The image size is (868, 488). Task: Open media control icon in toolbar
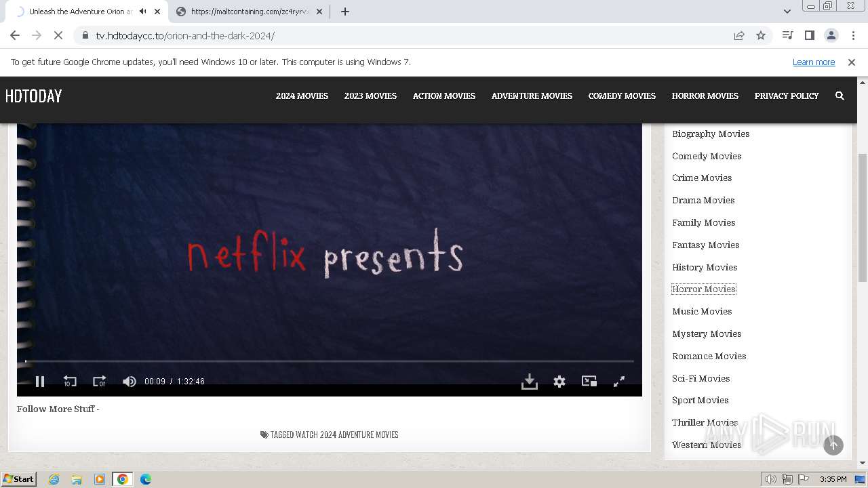[x=787, y=36]
